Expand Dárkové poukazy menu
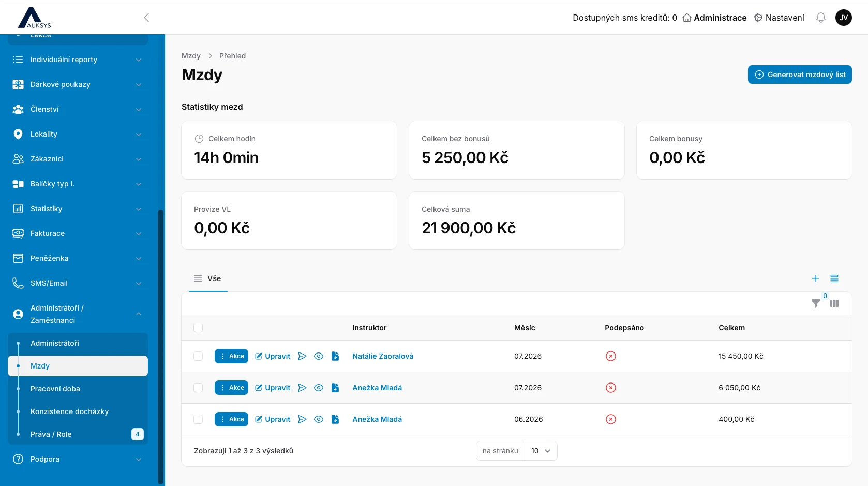Screen dimensions: 868x486 (78, 84)
